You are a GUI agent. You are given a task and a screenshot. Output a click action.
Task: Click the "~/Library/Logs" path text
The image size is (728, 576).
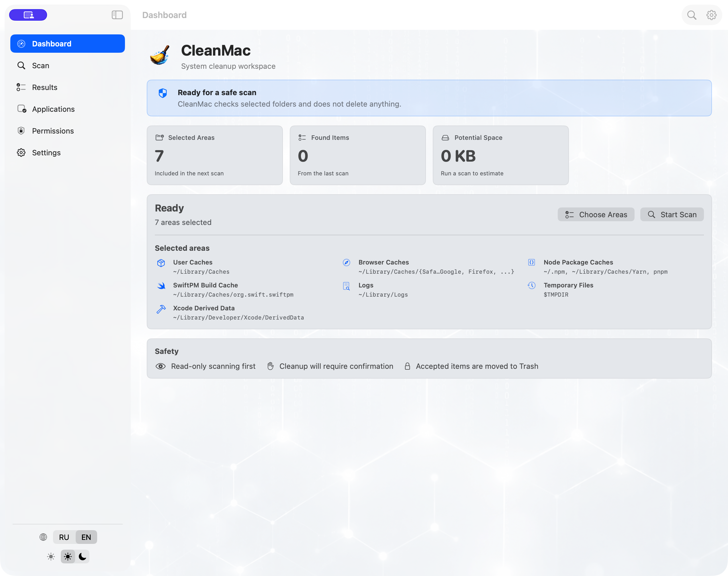click(383, 295)
